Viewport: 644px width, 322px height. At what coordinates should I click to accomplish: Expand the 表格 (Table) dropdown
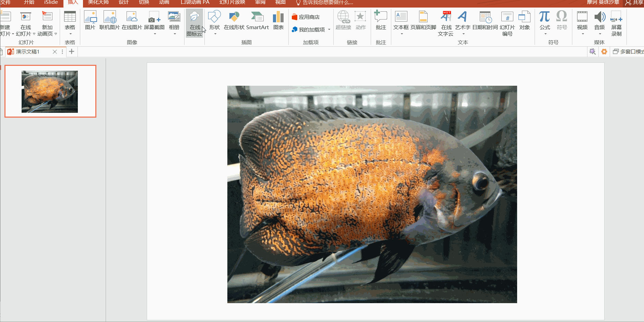click(70, 34)
